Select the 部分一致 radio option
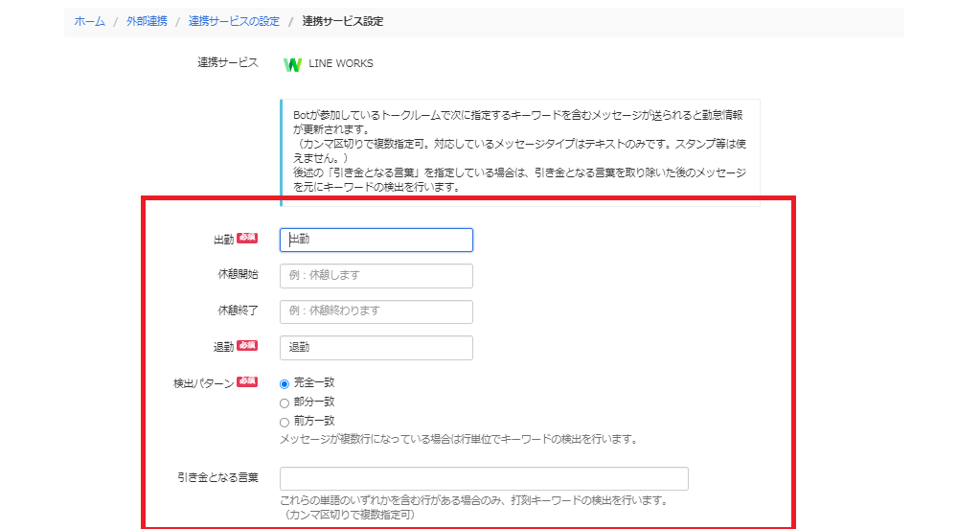Screen dimensions: 980x529 [x=285, y=403]
